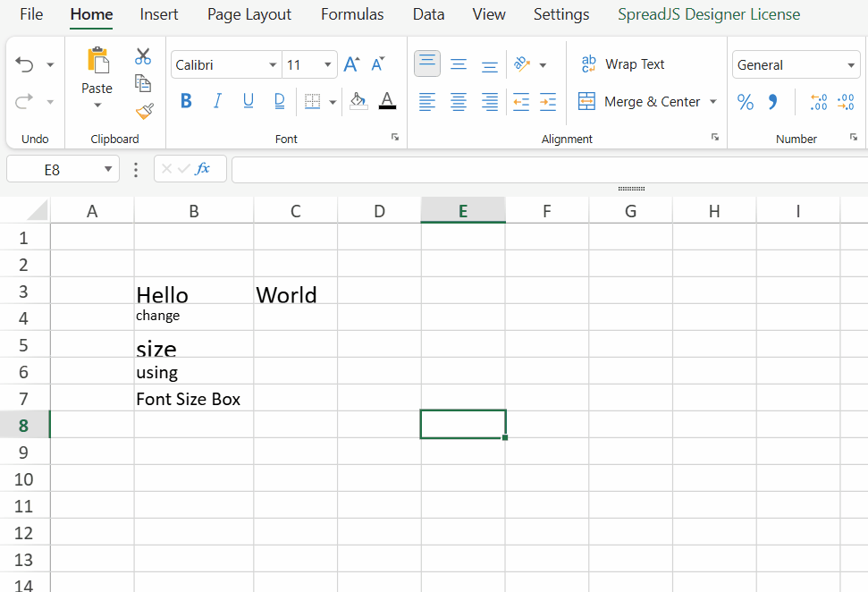Viewport: 868px width, 592px height.
Task: Click the Paste clipboard icon
Action: pos(97,60)
